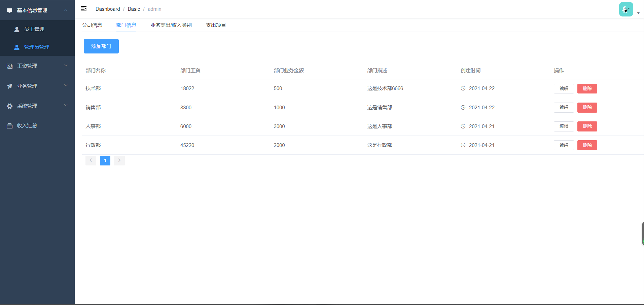This screenshot has width=644, height=305.
Task: Click clock icon in 行政部 row
Action: [x=463, y=145]
